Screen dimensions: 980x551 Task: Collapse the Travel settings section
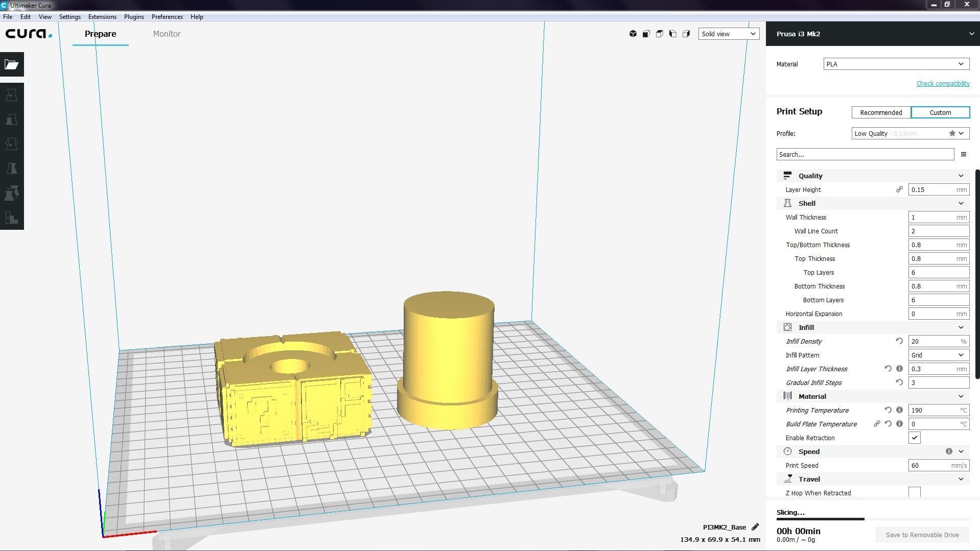click(873, 479)
